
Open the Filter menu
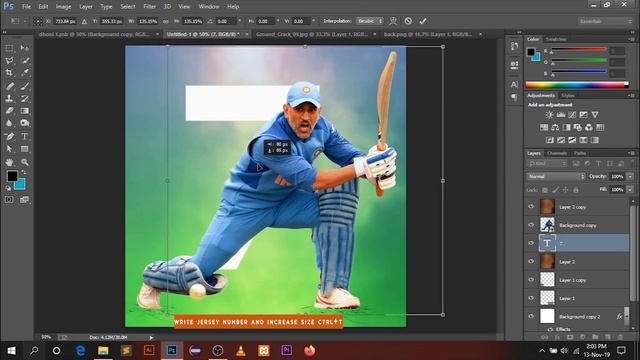149,7
